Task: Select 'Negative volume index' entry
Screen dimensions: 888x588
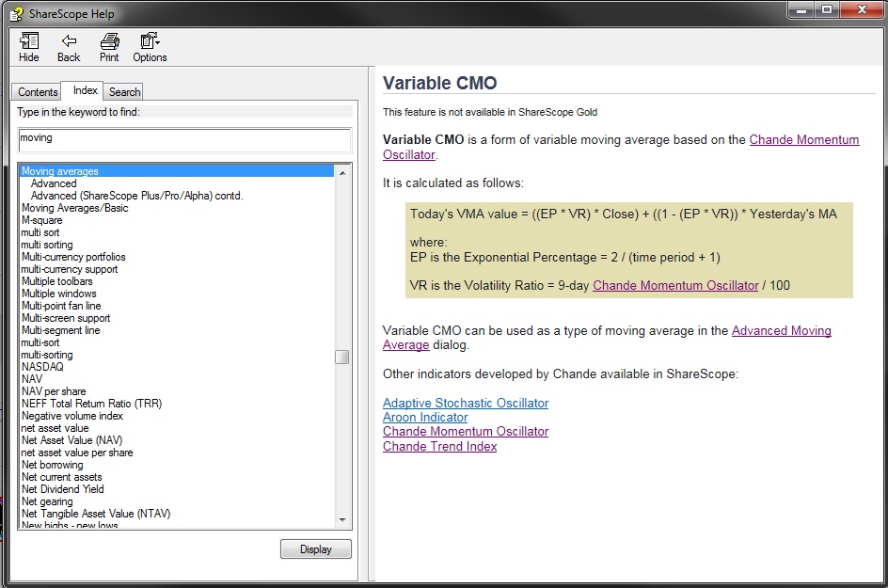Action: coord(71,416)
